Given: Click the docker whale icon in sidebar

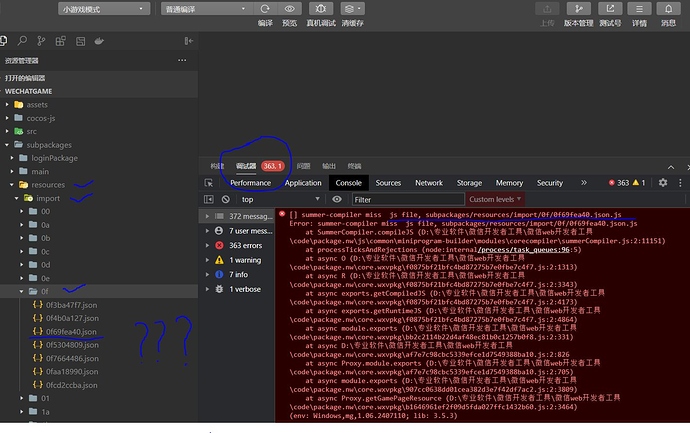Looking at the screenshot, I should pyautogui.click(x=99, y=41).
